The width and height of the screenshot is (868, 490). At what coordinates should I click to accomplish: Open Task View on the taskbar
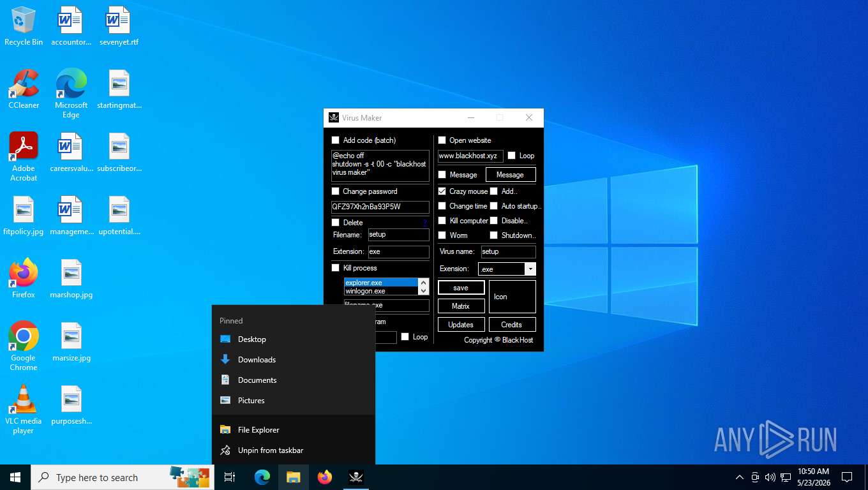(x=230, y=477)
